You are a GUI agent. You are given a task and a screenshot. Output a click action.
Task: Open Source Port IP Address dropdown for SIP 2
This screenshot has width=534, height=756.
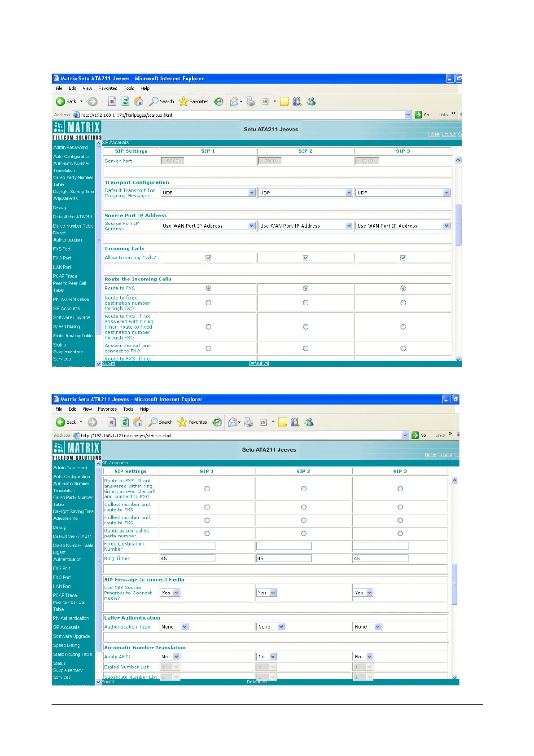pos(306,226)
